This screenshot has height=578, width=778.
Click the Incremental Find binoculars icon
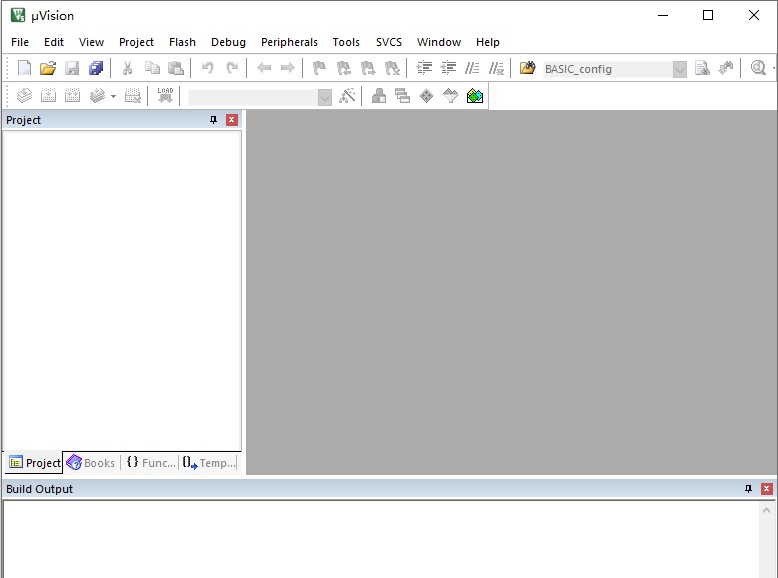coord(726,68)
